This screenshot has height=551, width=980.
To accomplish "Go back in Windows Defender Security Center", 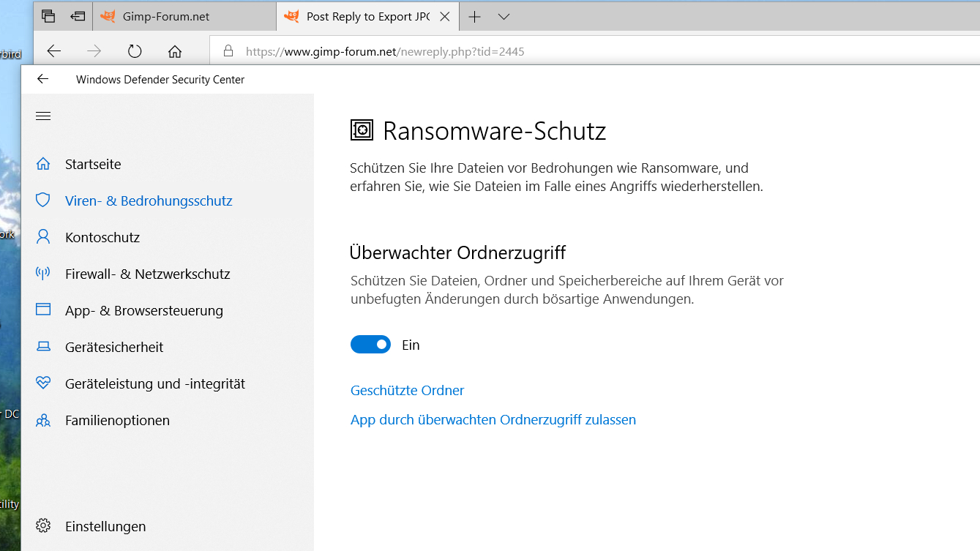I will click(x=42, y=79).
